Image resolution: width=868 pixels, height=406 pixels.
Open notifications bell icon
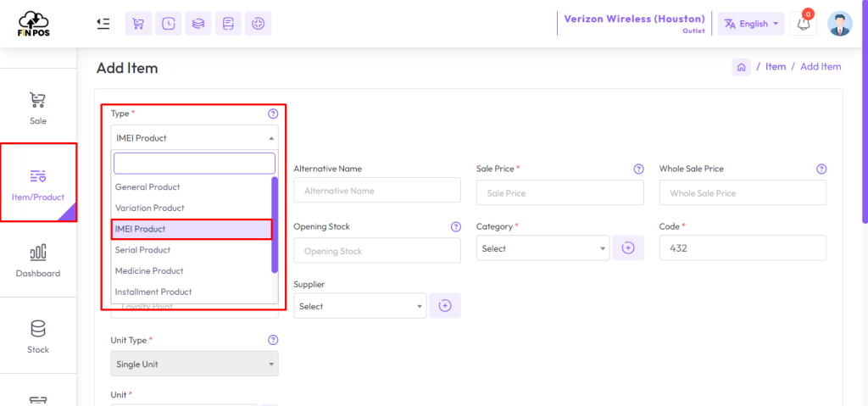(804, 24)
